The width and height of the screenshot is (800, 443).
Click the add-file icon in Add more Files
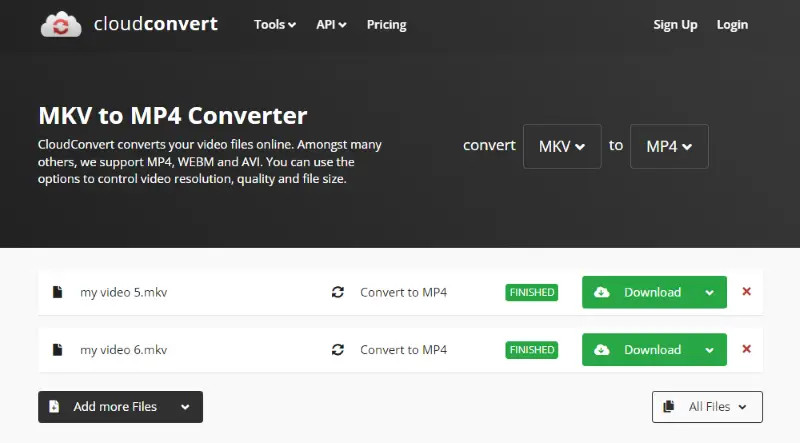click(x=54, y=406)
